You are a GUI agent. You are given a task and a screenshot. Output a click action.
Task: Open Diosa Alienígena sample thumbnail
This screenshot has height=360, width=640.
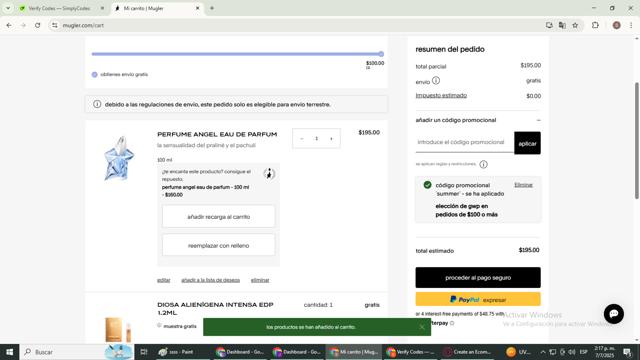[x=118, y=329]
